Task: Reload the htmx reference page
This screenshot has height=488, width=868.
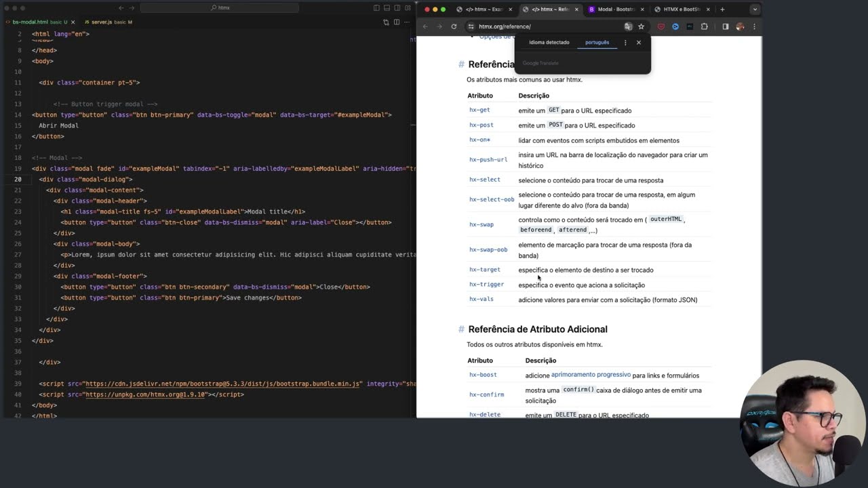Action: click(454, 26)
